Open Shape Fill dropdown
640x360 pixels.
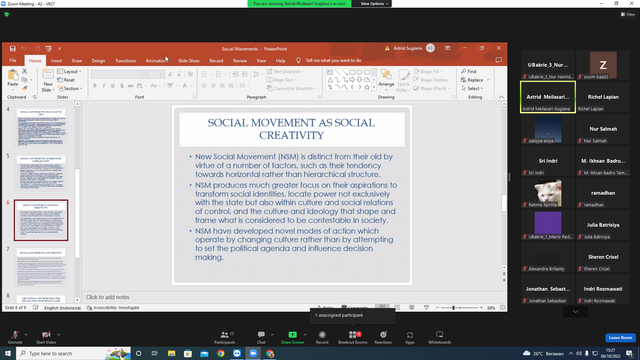427,71
